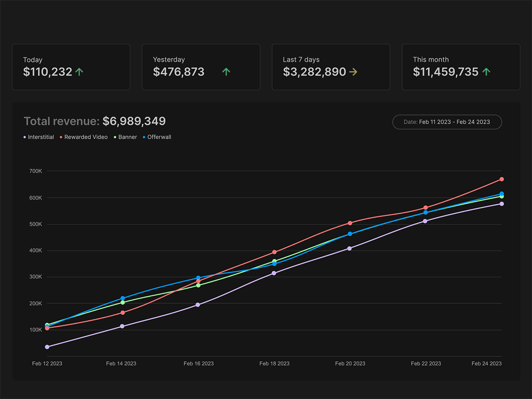Click the Interstitial point on Feb 22
This screenshot has width=532, height=399.
click(425, 221)
